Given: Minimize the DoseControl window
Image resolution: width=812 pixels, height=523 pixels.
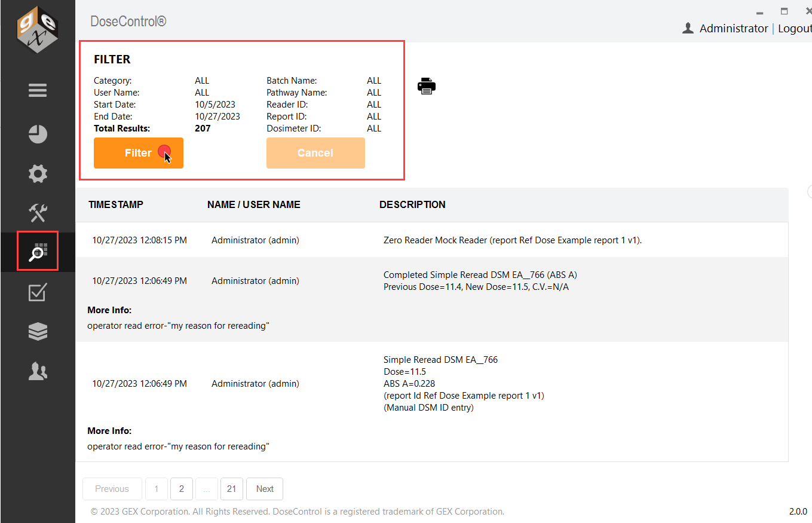Looking at the screenshot, I should [x=759, y=13].
